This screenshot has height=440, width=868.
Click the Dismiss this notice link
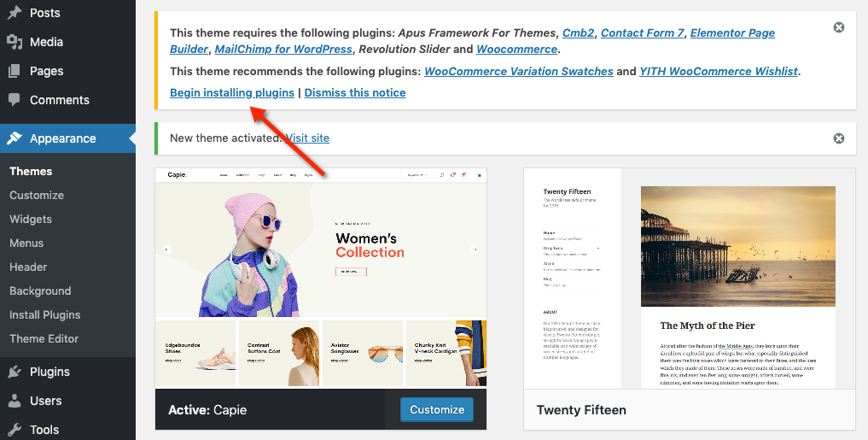(x=355, y=92)
